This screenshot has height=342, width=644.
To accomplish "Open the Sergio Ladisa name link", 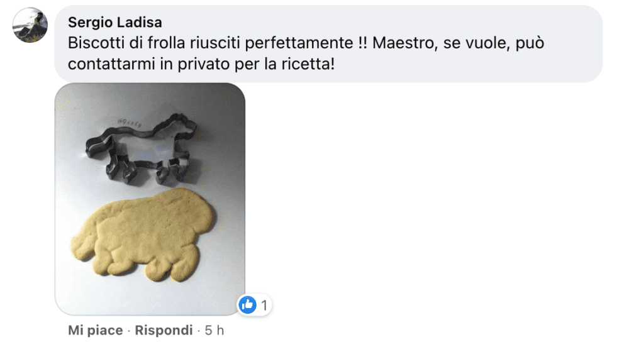I will pos(115,22).
